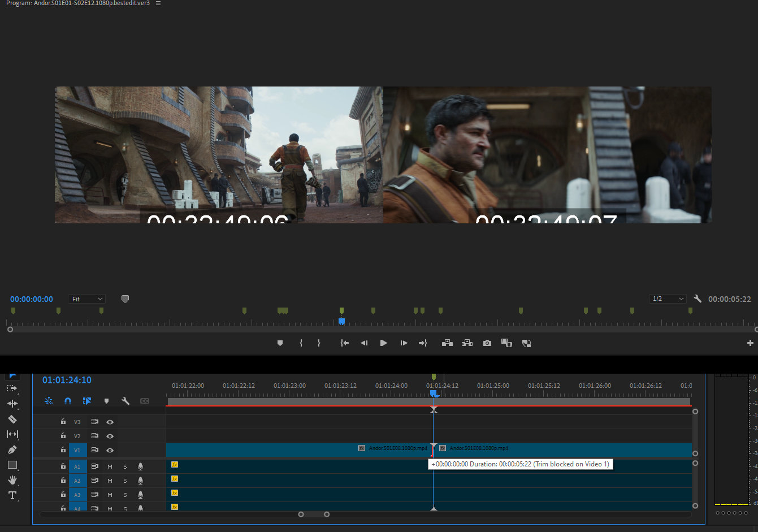This screenshot has height=532, width=758.
Task: Toggle sync lock on track V2
Action: coord(94,436)
